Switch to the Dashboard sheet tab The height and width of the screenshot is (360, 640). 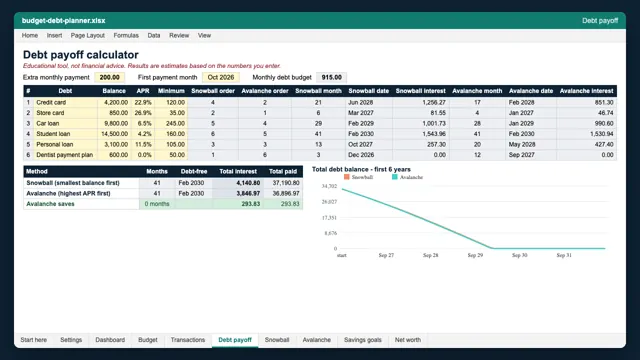[x=110, y=340]
